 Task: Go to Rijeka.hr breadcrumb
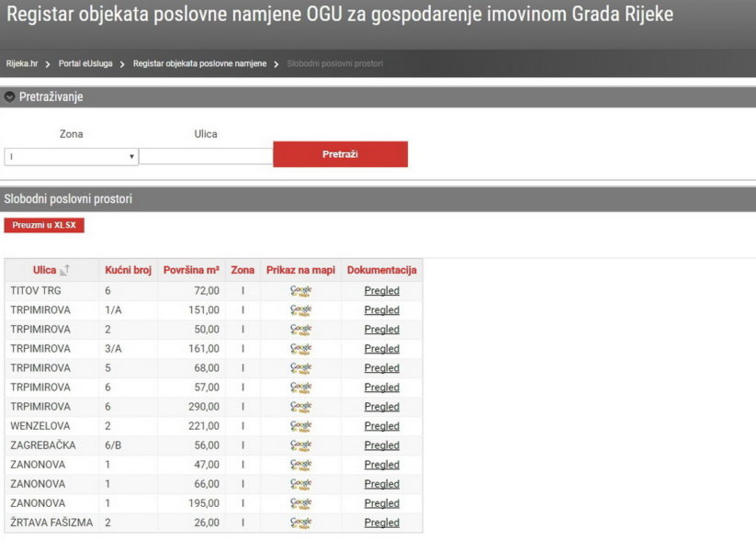22,63
